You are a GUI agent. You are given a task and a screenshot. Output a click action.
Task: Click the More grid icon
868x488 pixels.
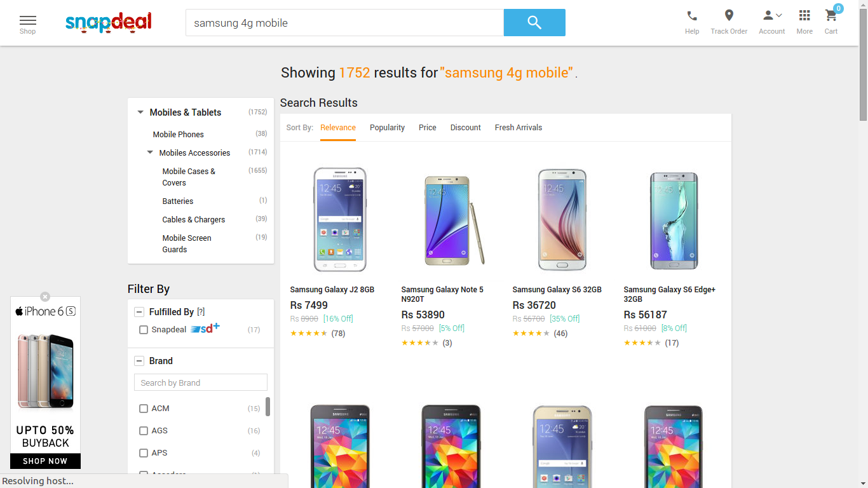[x=804, y=17]
